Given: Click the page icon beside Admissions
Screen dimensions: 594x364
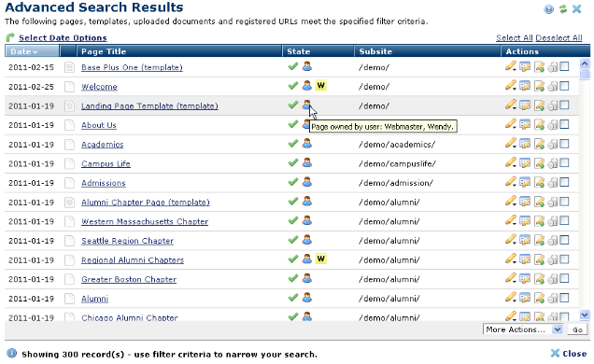Looking at the screenshot, I should point(69,183).
